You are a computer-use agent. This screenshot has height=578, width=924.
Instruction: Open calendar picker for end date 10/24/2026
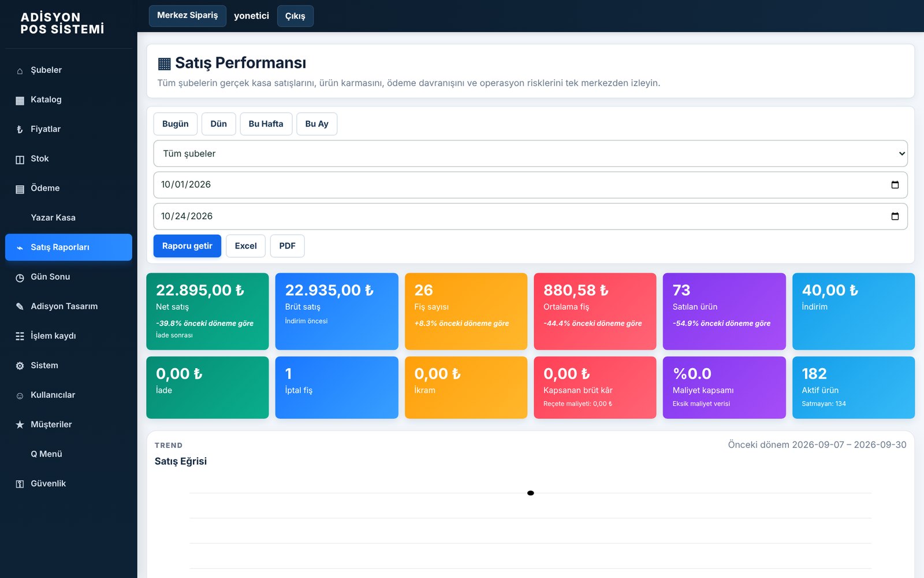tap(895, 216)
